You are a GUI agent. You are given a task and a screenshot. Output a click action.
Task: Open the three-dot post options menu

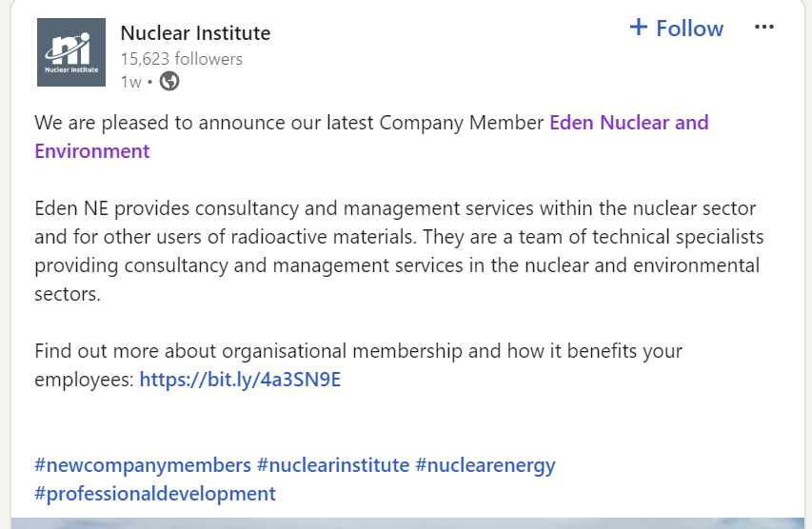[763, 28]
